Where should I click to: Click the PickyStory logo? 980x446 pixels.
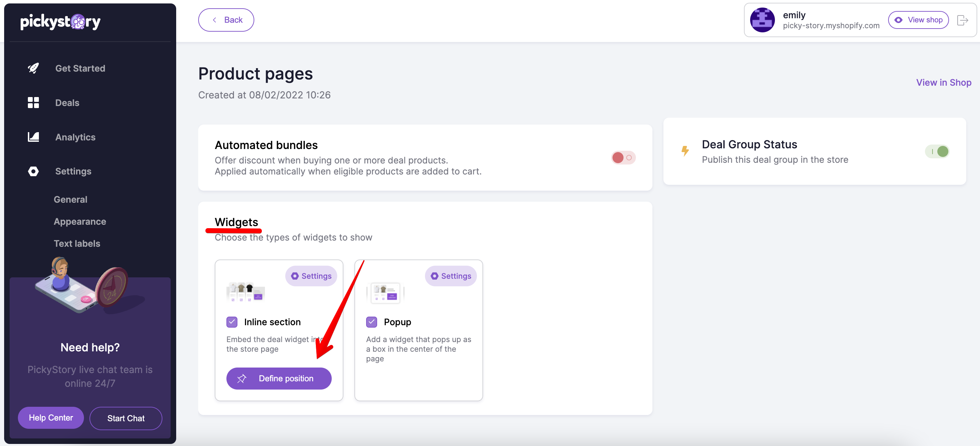(x=60, y=22)
